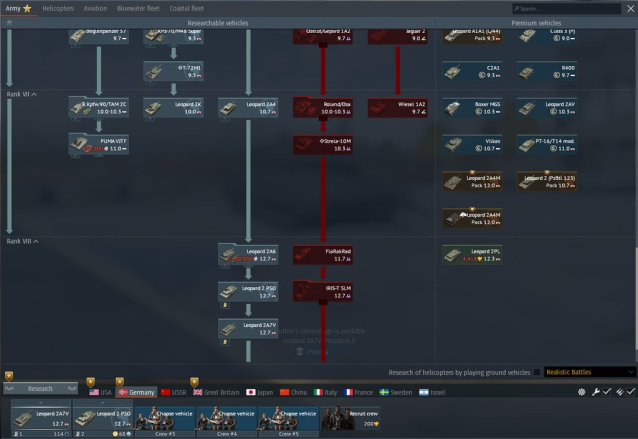
Task: Open the Realistic Battles mode dropdown
Action: coord(585,372)
